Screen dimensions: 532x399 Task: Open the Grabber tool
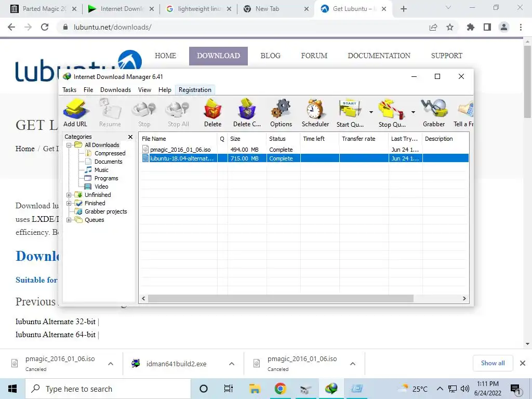click(434, 113)
